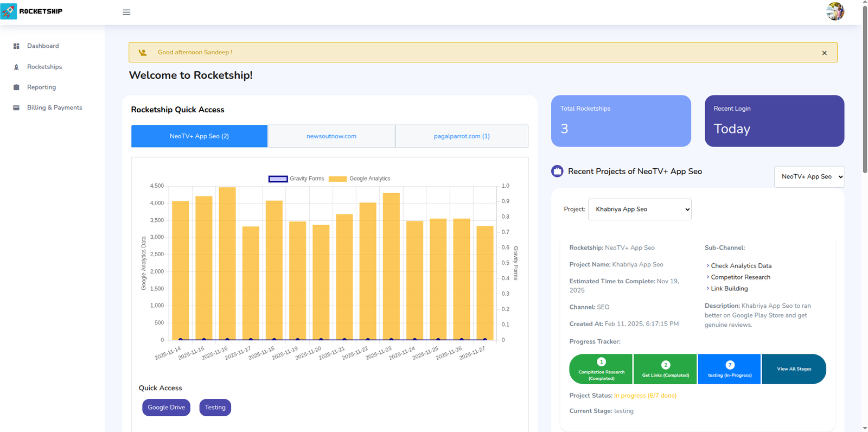The height and width of the screenshot is (432, 868).
Task: Toggle Google Analytics legend in chart
Action: point(337,179)
